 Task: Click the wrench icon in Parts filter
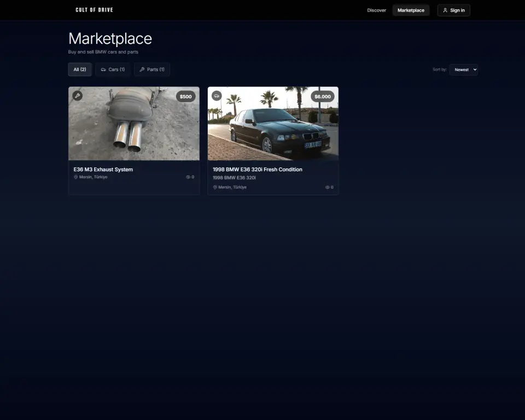(x=142, y=69)
